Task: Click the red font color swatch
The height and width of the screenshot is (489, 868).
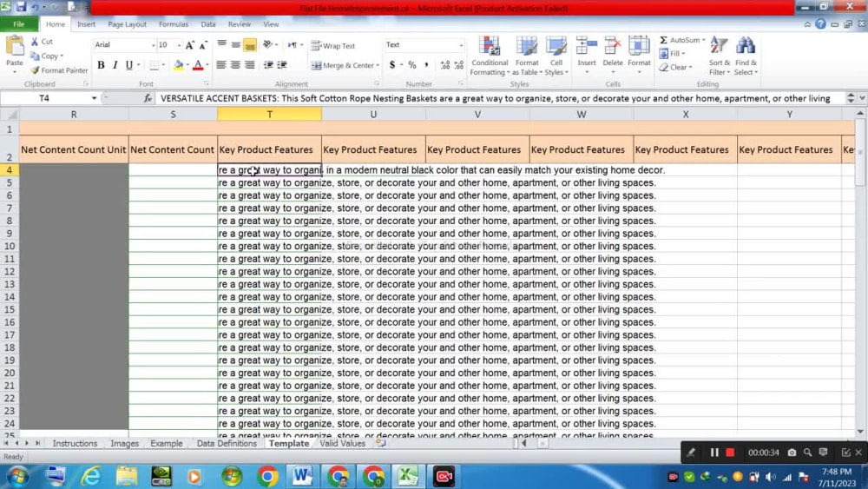Action: coord(198,65)
